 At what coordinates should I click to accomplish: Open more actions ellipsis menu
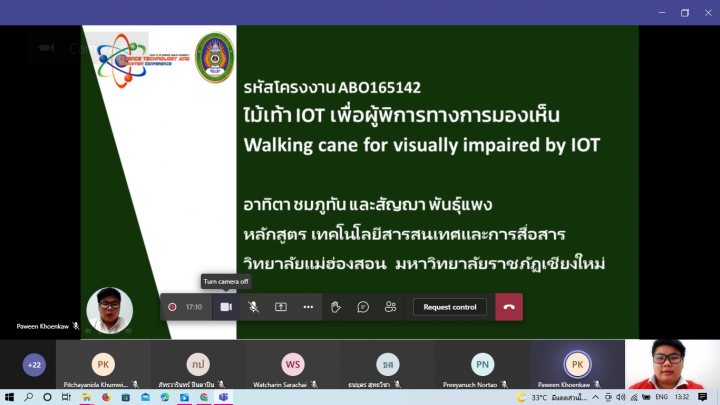point(308,307)
